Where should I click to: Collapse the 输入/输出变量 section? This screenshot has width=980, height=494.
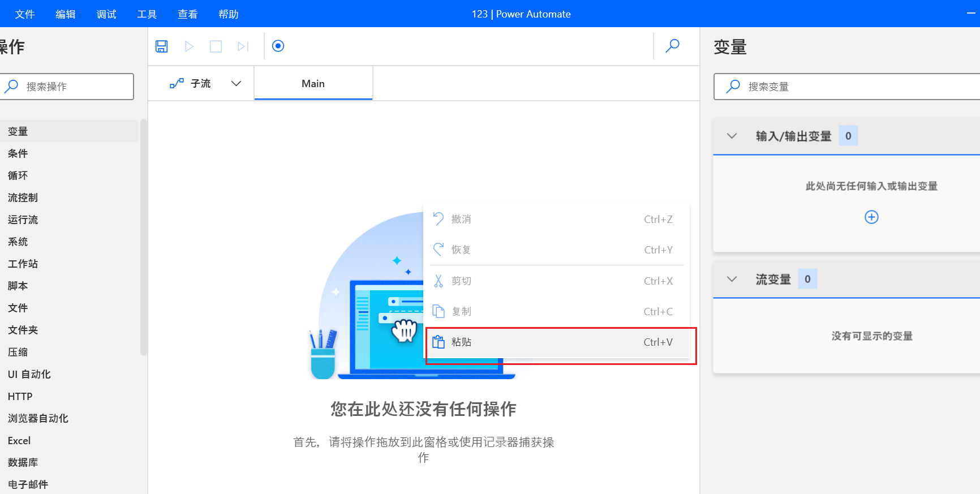pos(732,136)
